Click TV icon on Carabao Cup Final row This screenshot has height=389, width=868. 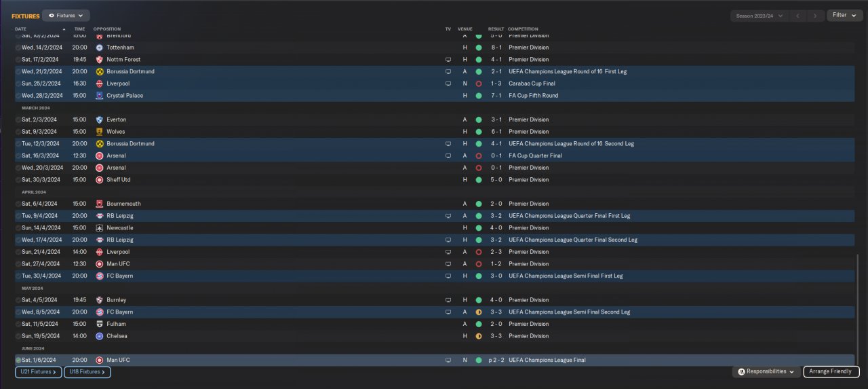point(448,84)
